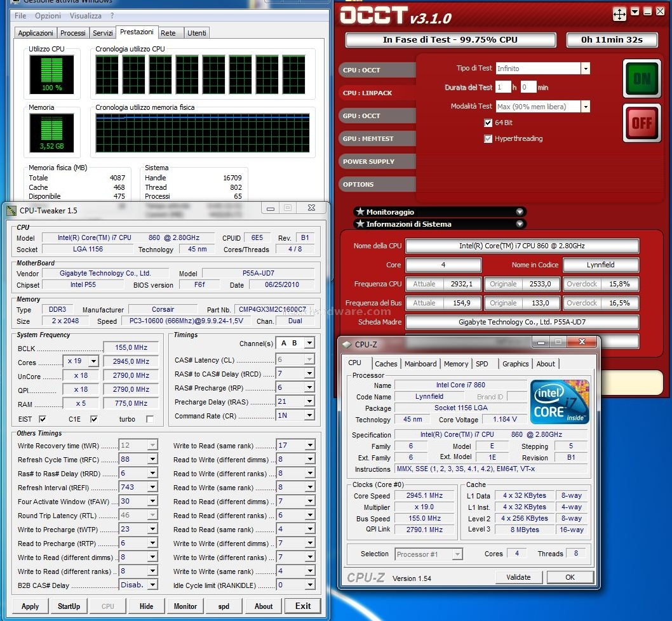
Task: Switch to the Caches tab in CPU-Z
Action: tap(386, 364)
